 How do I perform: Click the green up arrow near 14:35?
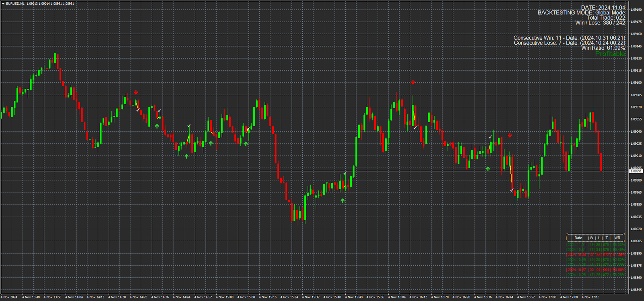157,126
